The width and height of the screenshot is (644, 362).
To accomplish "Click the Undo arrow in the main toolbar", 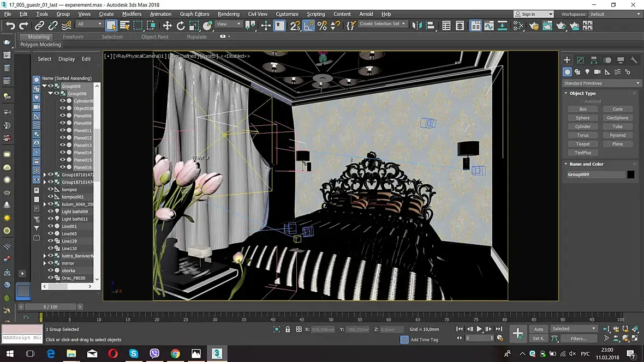I will click(10, 25).
